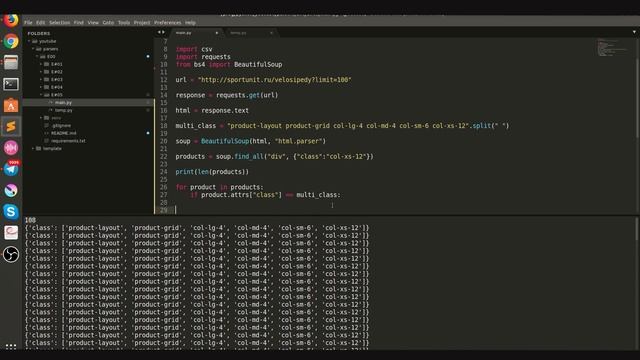Open the Find menu
The image size is (640, 360).
(x=79, y=22)
